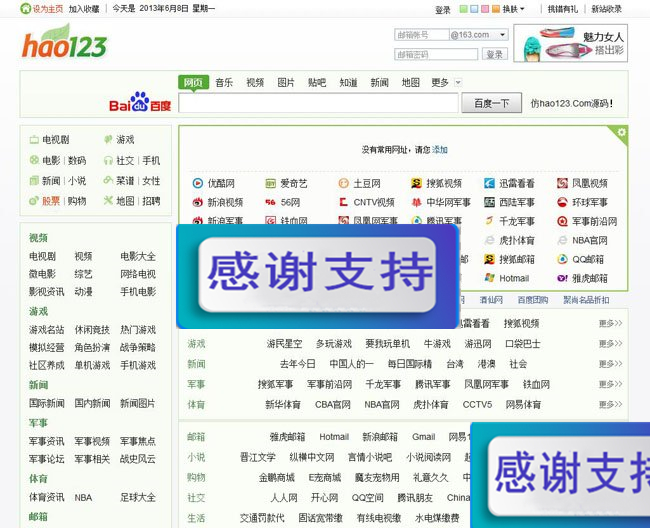Open 环球军事 site icon
650x528 pixels.
click(562, 202)
